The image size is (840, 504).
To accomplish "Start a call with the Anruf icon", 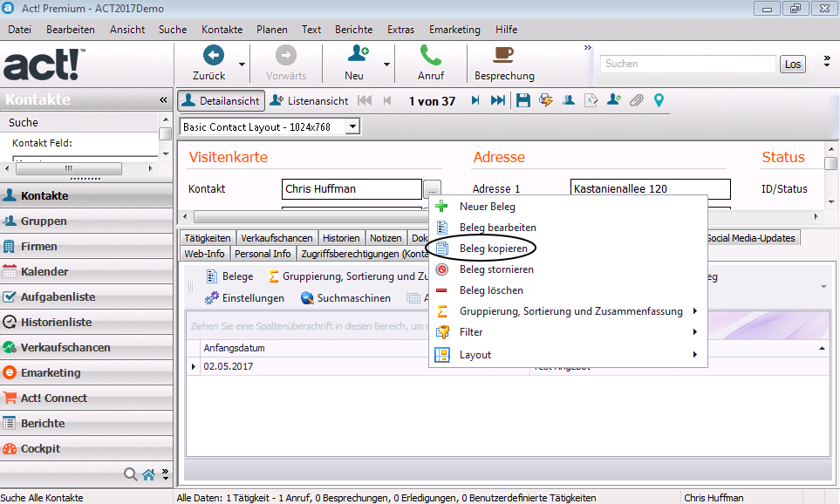I will pyautogui.click(x=430, y=55).
